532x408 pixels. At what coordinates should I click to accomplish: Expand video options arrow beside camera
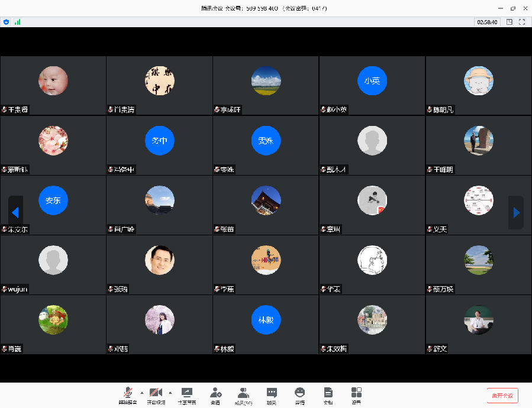pyautogui.click(x=170, y=393)
